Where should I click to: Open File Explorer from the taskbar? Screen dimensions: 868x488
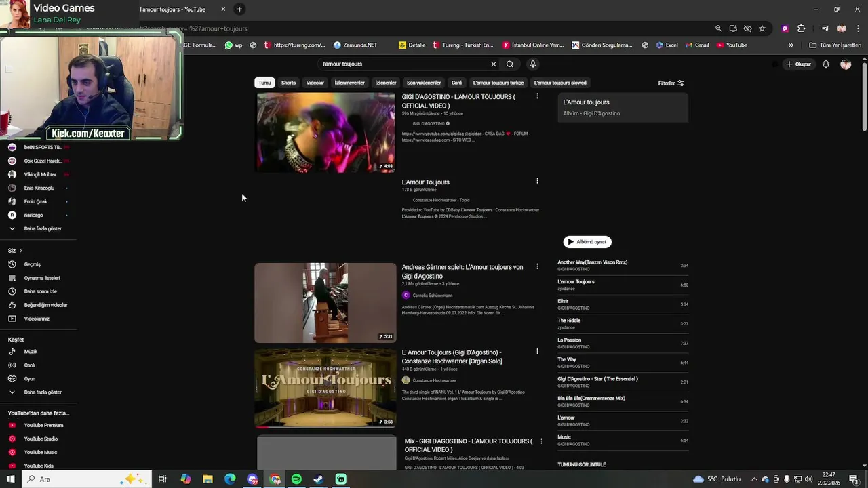tap(208, 479)
